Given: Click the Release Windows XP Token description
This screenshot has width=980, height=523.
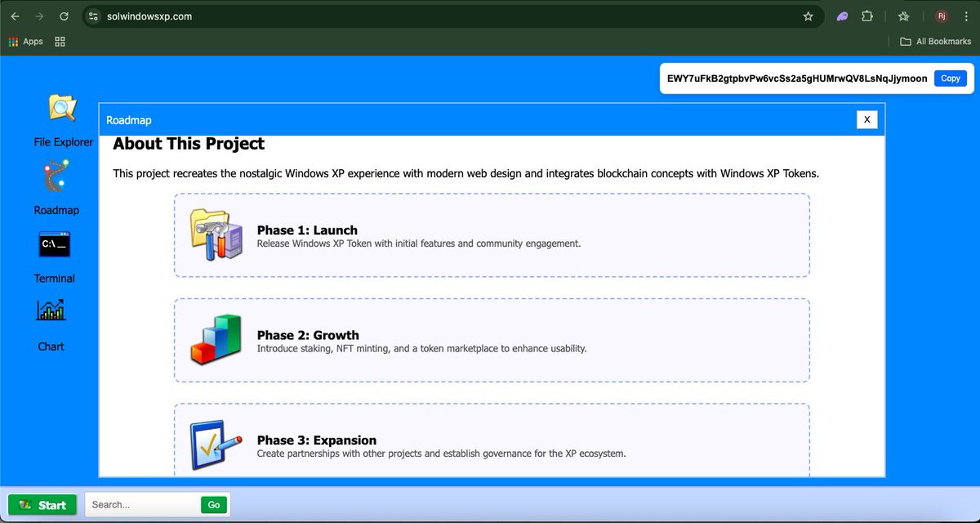Looking at the screenshot, I should (419, 244).
